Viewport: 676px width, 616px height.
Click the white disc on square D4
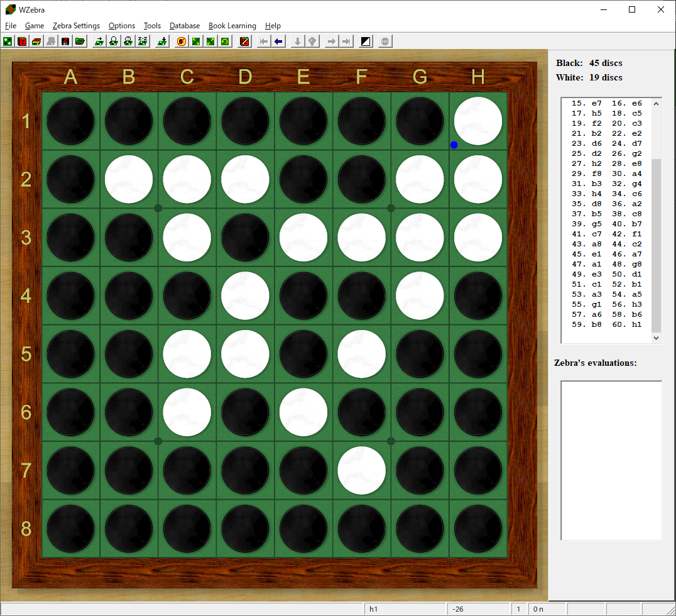pyautogui.click(x=245, y=295)
